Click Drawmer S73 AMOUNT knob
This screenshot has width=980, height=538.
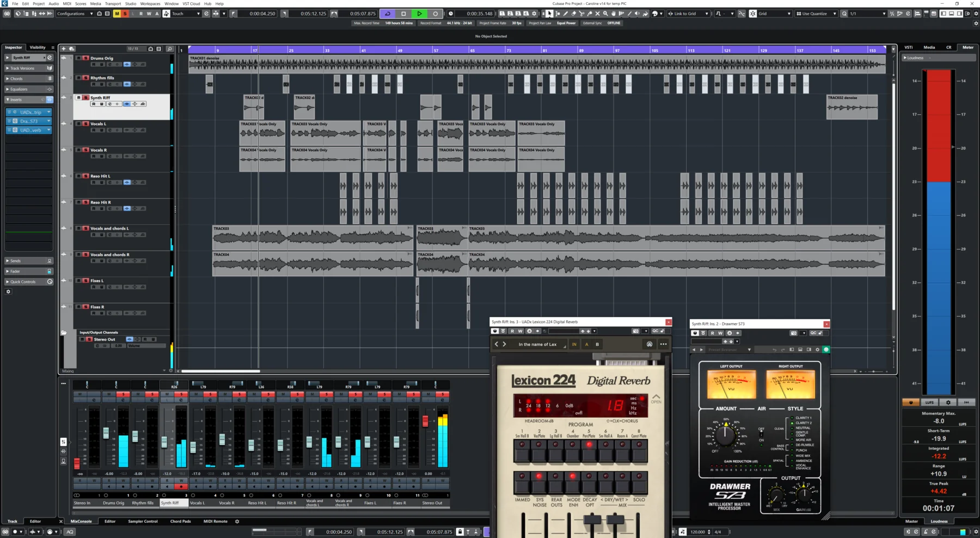726,435
